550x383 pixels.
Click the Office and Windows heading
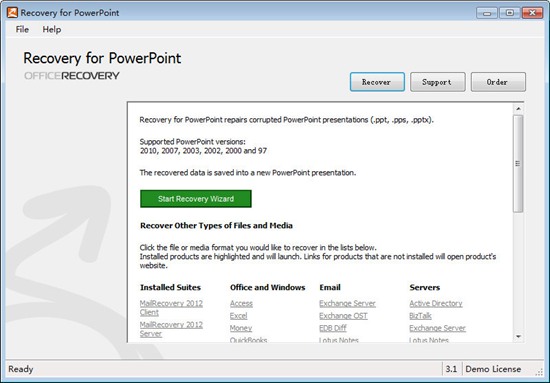(268, 287)
